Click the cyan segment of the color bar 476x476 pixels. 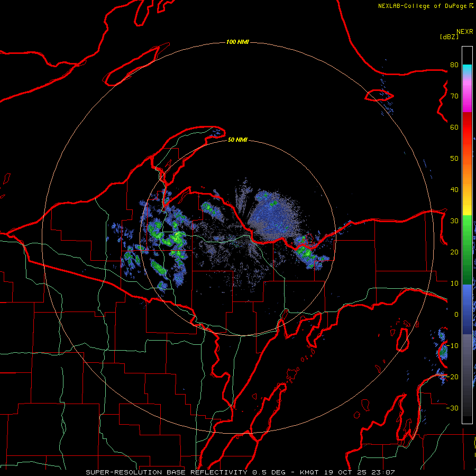[x=467, y=70]
